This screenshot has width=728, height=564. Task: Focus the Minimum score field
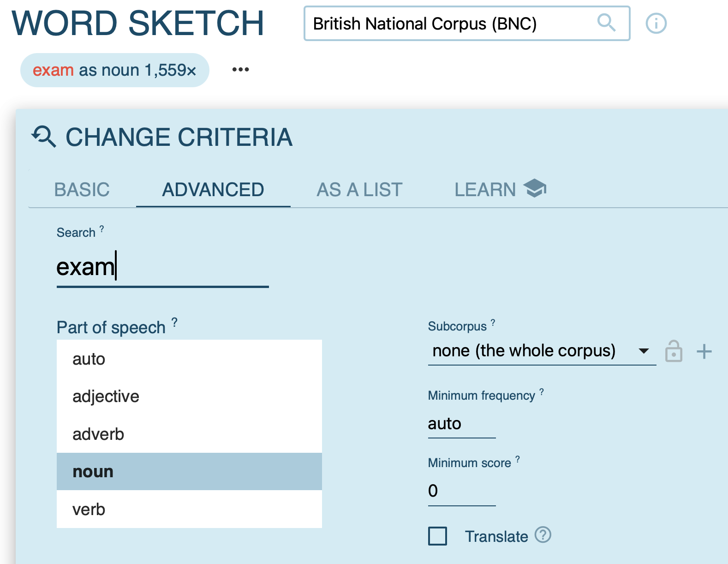tap(461, 491)
